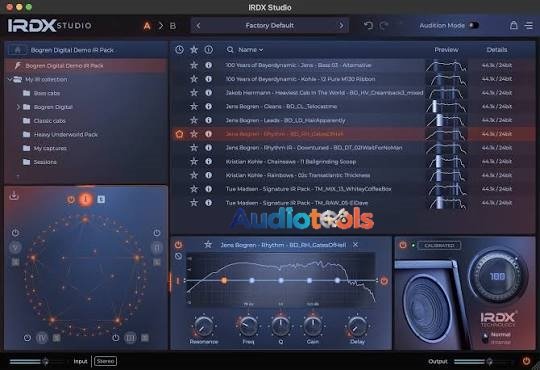Close the loaded IR in EQ panel
540x370 pixels.
point(355,245)
